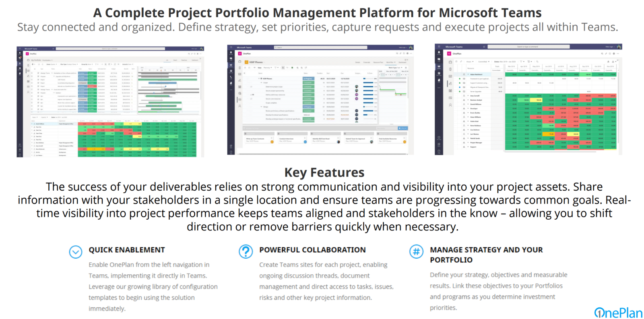Click the download icon in right screenshot toolbar

tap(608, 62)
